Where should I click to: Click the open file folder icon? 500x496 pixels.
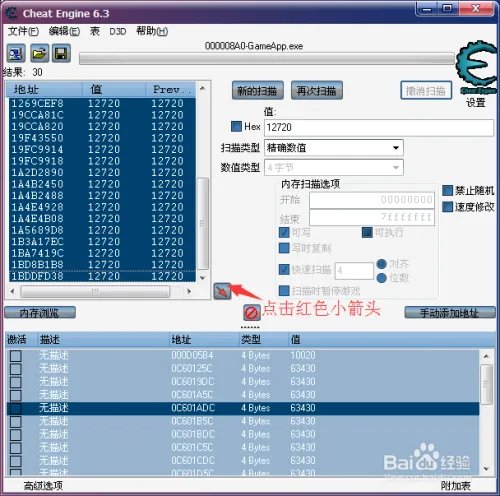pyautogui.click(x=39, y=53)
